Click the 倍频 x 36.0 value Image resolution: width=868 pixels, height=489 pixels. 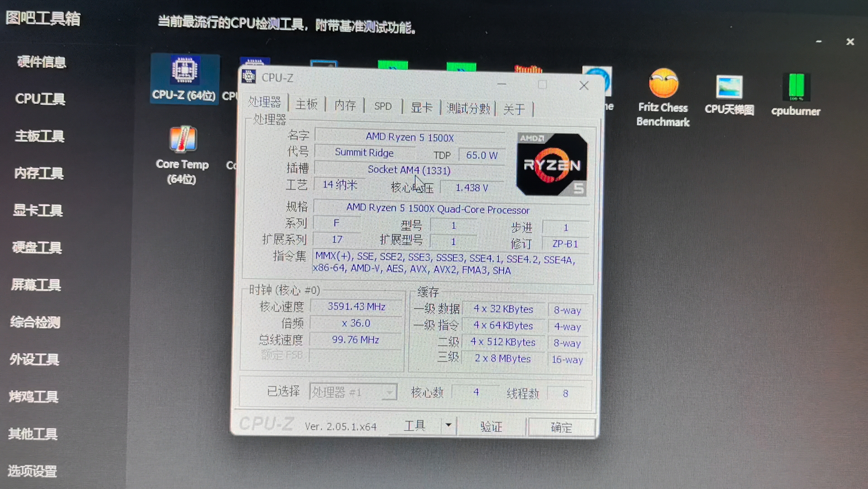pyautogui.click(x=356, y=323)
